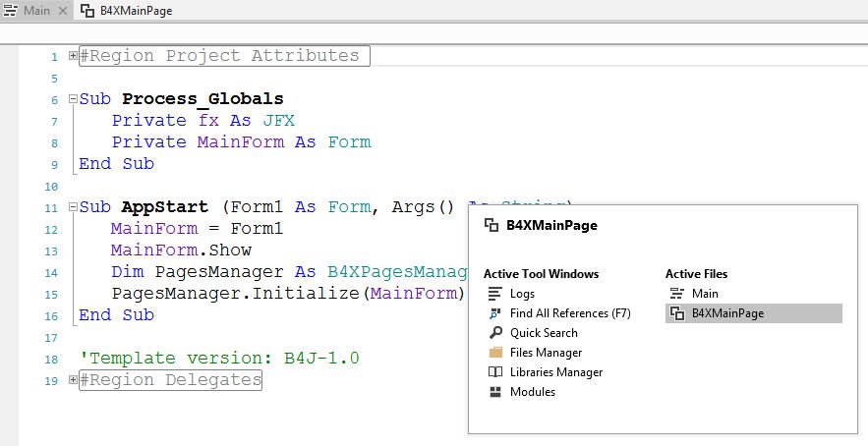Click the Find All References icon
Screen dimensions: 868x446
click(495, 313)
